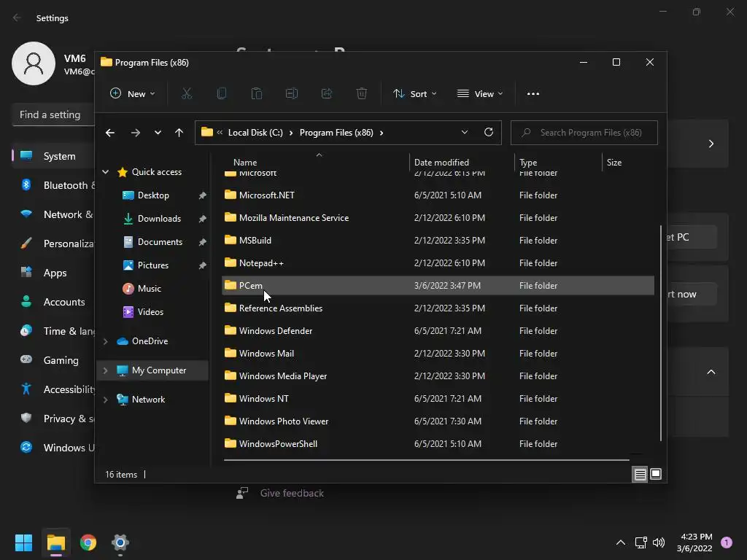Select WindowsPowerShell folder
747x560 pixels.
pyautogui.click(x=438, y=444)
